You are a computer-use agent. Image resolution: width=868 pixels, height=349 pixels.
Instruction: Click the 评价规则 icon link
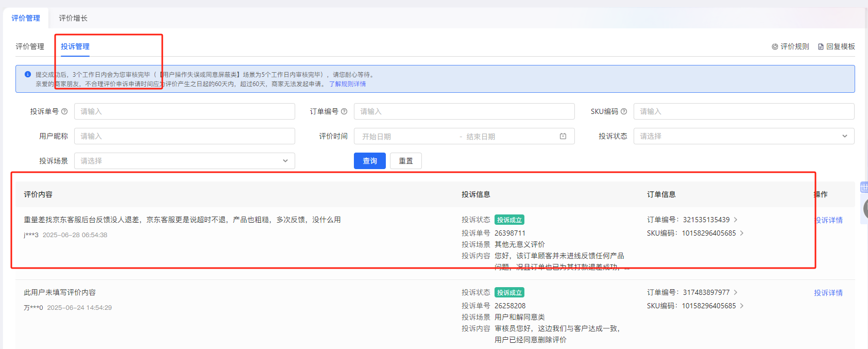tap(775, 46)
